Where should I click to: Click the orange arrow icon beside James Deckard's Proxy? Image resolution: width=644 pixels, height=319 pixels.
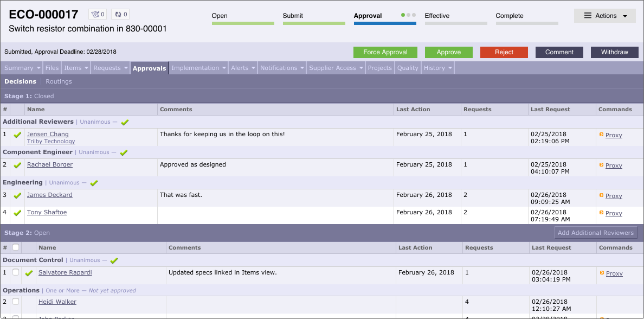[601, 195]
